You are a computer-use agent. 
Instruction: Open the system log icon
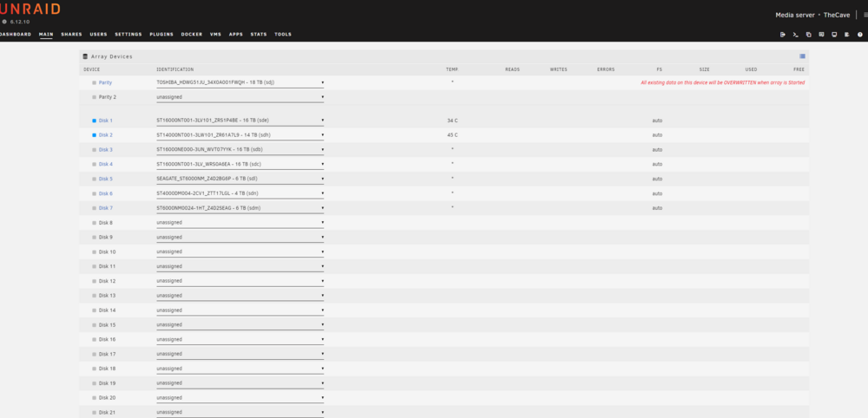point(847,35)
